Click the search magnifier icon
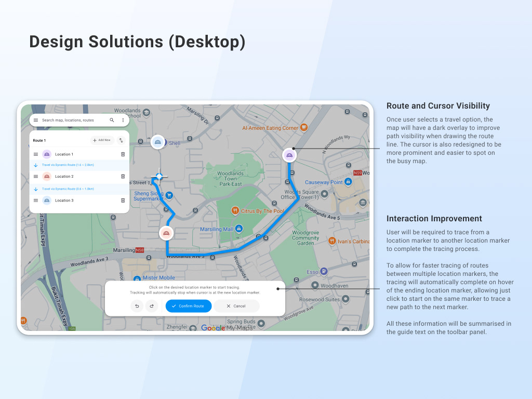 (x=112, y=120)
